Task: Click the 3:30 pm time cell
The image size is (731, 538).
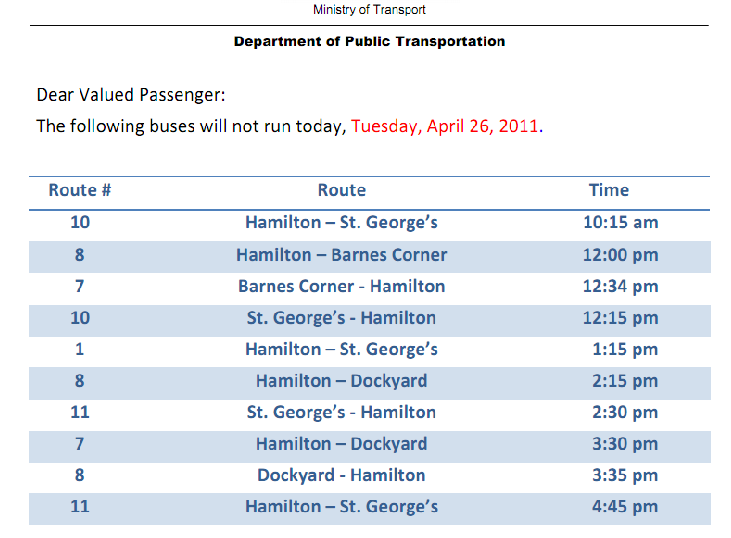Action: point(625,444)
